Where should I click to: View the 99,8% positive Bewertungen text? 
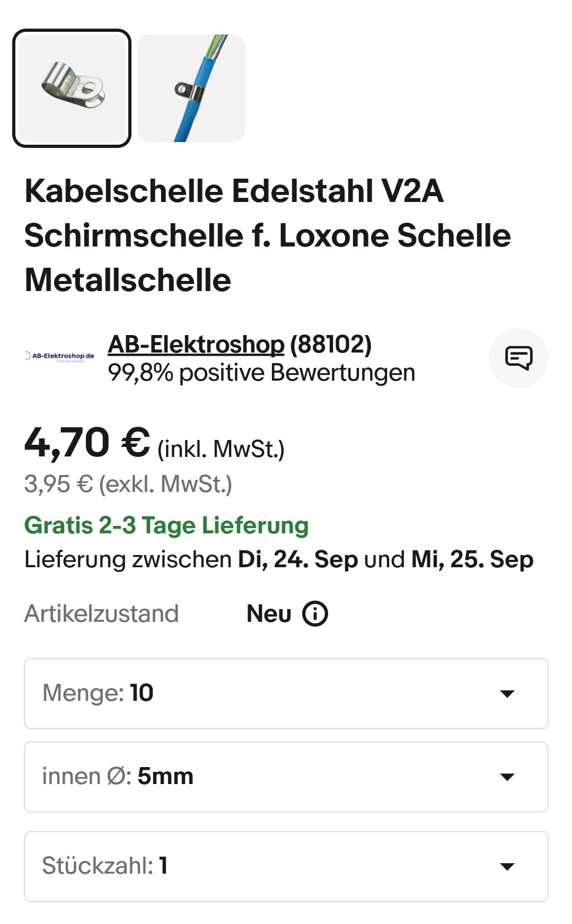pos(261,373)
